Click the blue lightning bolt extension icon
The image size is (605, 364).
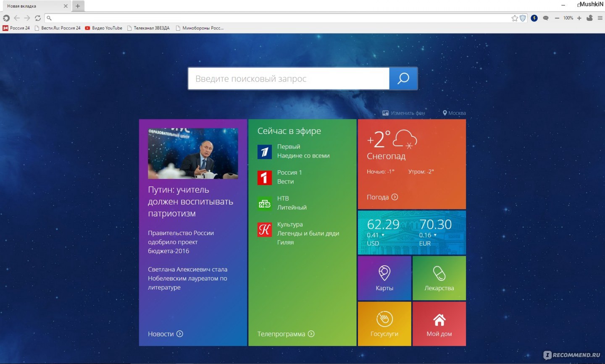(x=534, y=18)
